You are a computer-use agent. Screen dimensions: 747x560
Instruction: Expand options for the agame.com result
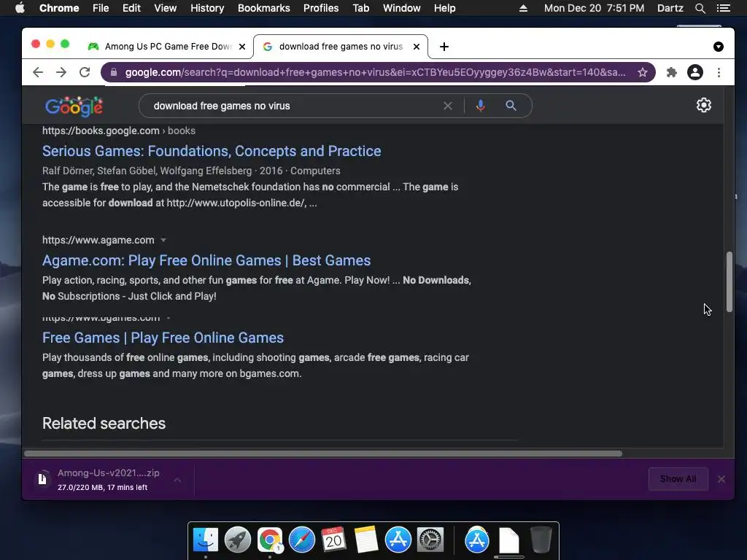pos(163,240)
